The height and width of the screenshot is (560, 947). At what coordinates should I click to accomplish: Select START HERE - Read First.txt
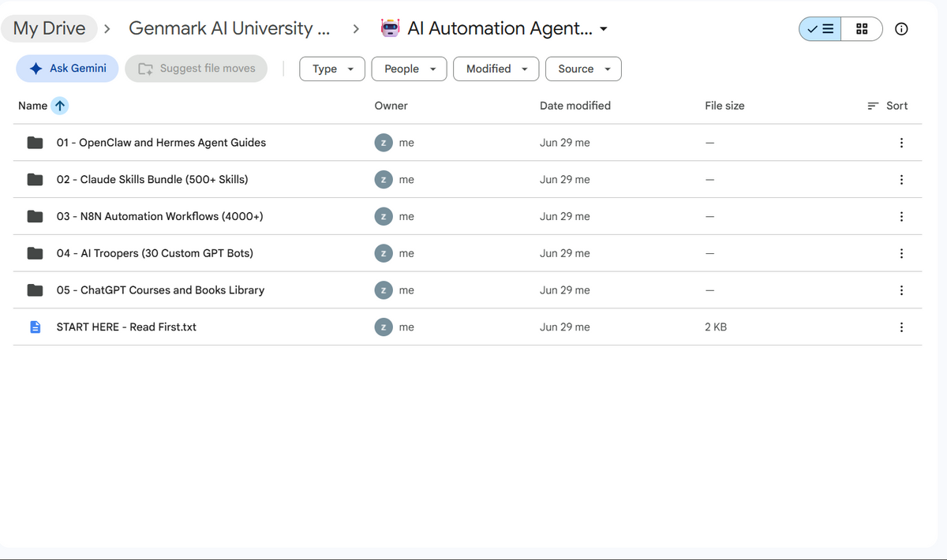(x=126, y=327)
